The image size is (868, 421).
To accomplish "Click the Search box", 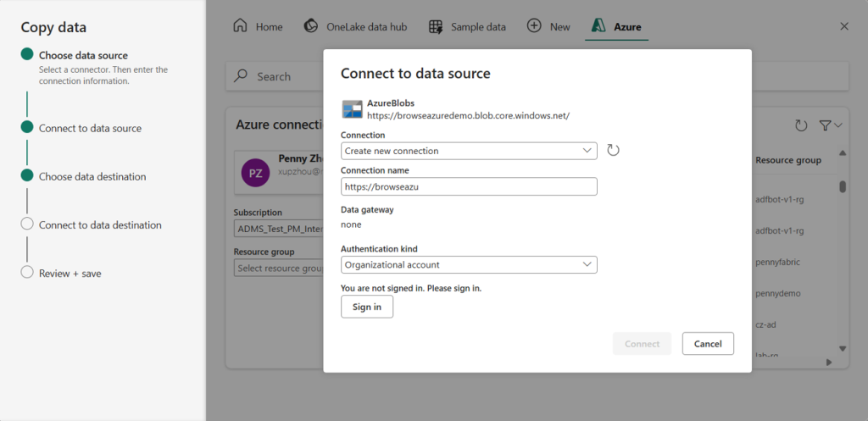I will [537, 76].
